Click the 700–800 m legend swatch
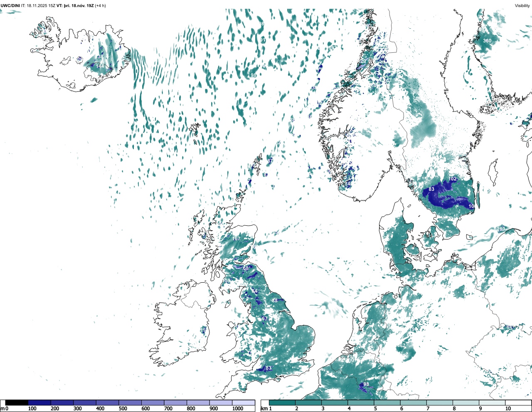This screenshot has width=532, height=412. (175, 403)
